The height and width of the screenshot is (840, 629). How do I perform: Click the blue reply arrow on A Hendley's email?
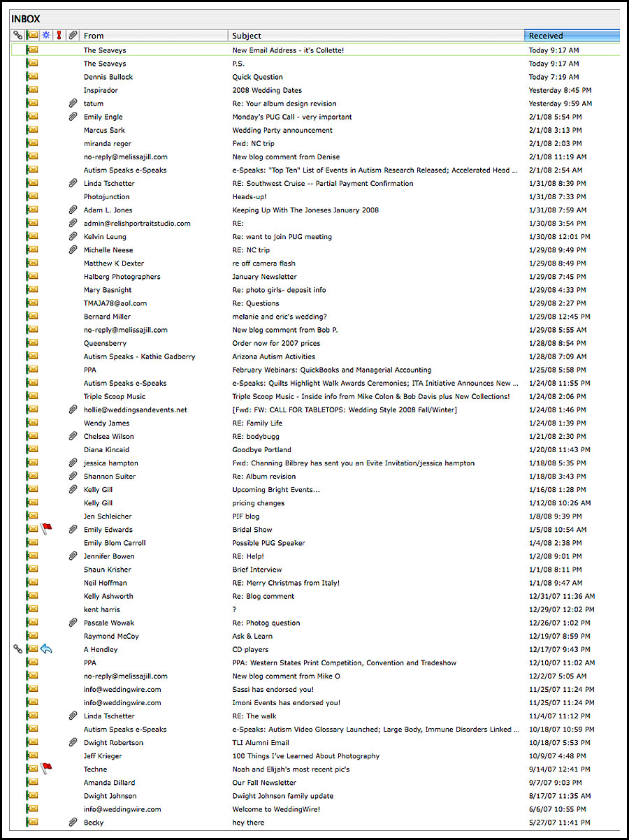coord(46,649)
